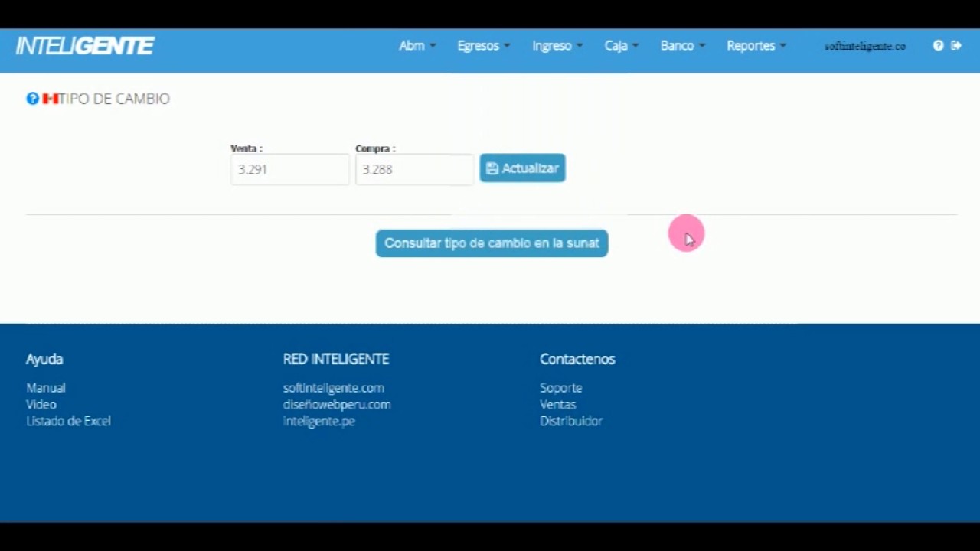The image size is (980, 551).
Task: Click the Contactenos footer heading
Action: pyautogui.click(x=577, y=359)
